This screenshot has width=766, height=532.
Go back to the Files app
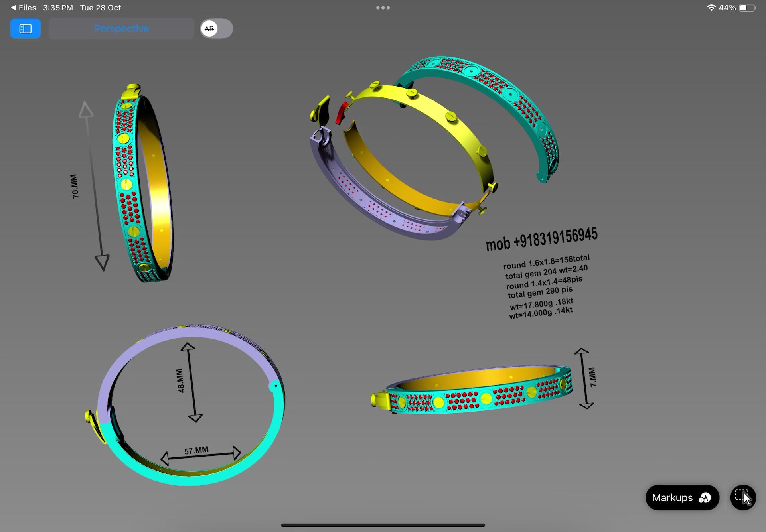point(23,8)
